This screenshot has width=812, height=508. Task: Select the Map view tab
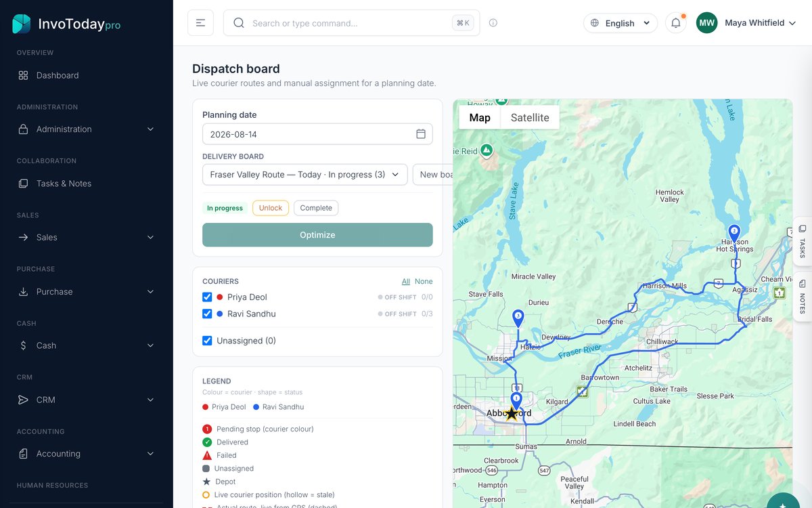click(480, 117)
